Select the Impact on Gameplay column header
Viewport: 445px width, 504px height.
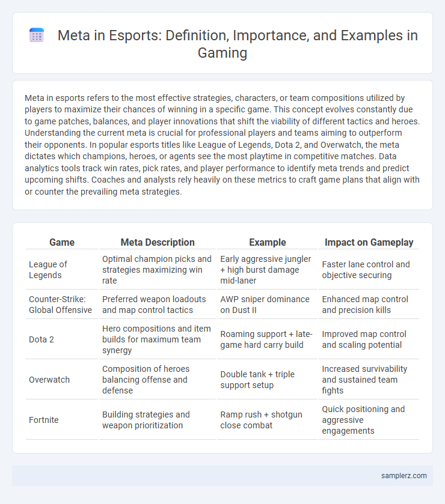coord(369,242)
